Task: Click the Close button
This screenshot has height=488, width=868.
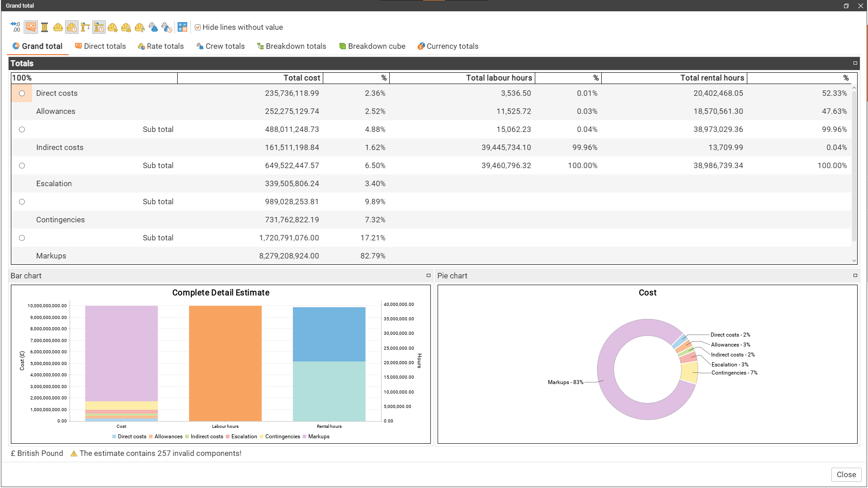Action: 846,474
